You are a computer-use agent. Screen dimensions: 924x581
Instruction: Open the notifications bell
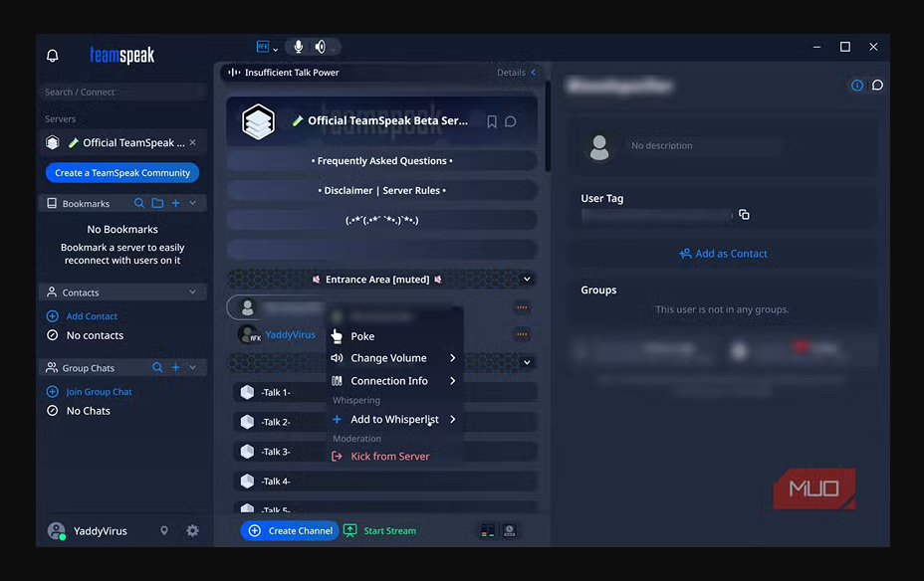tap(53, 56)
